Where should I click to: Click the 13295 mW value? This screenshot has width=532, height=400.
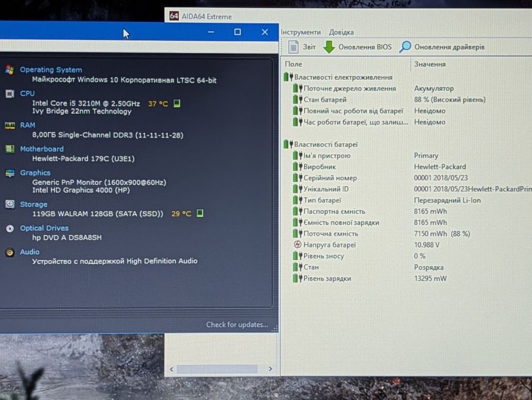pos(430,278)
